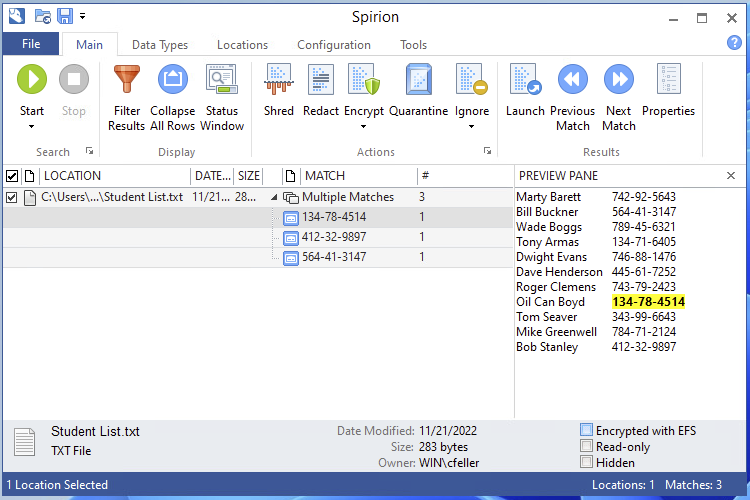
Task: Open the File menu tab
Action: (x=31, y=44)
